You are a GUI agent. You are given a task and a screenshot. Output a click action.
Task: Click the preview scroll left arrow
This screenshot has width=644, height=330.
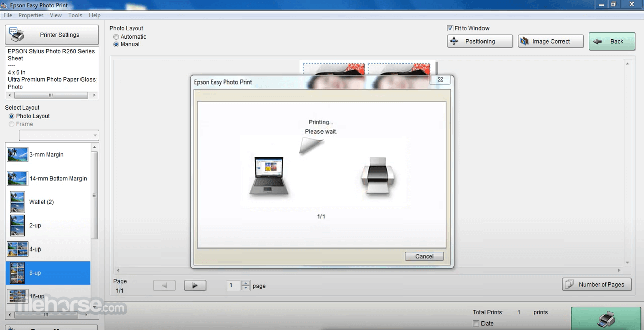click(x=118, y=270)
